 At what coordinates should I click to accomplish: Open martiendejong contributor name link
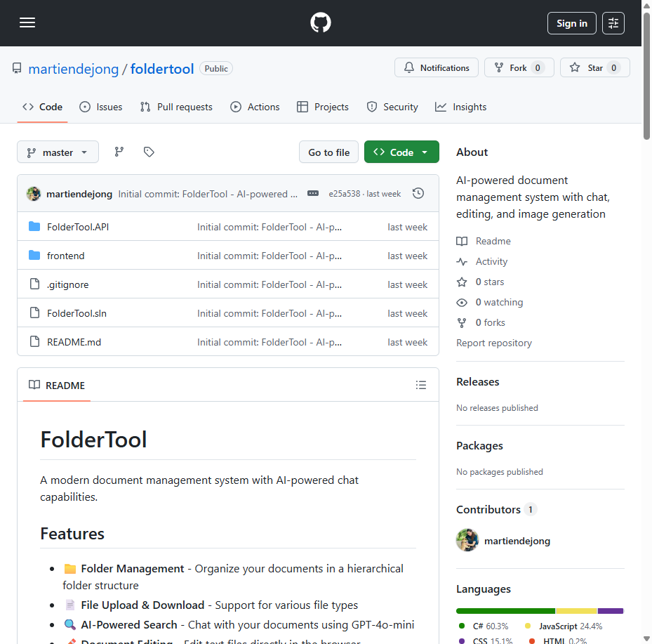(517, 541)
